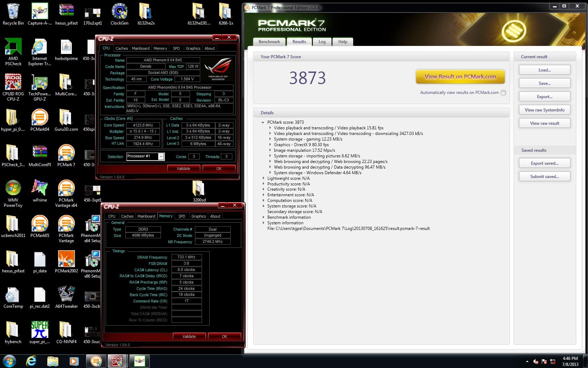Expand System information node
This screenshot has height=368, width=588.
click(263, 223)
